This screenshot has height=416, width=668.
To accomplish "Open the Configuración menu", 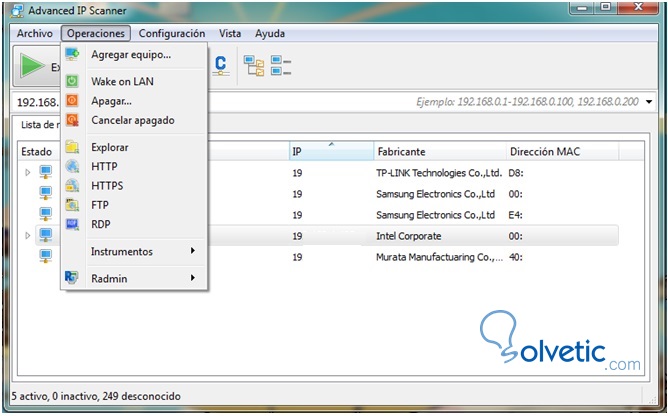I will (x=172, y=33).
